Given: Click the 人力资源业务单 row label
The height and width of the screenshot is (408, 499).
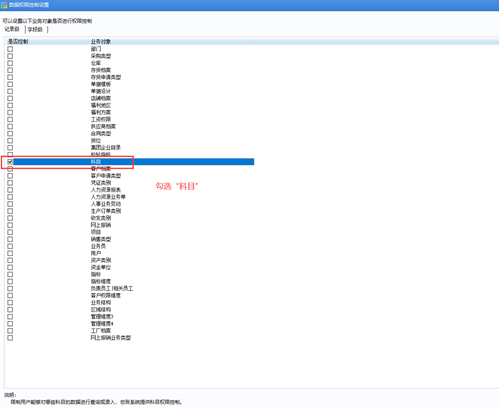Looking at the screenshot, I should tap(108, 197).
